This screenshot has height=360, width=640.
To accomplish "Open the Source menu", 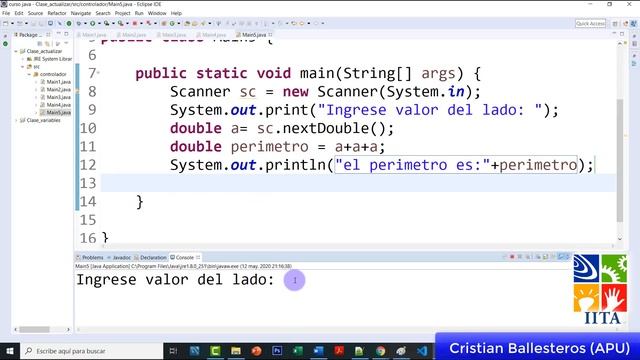I will coord(35,13).
